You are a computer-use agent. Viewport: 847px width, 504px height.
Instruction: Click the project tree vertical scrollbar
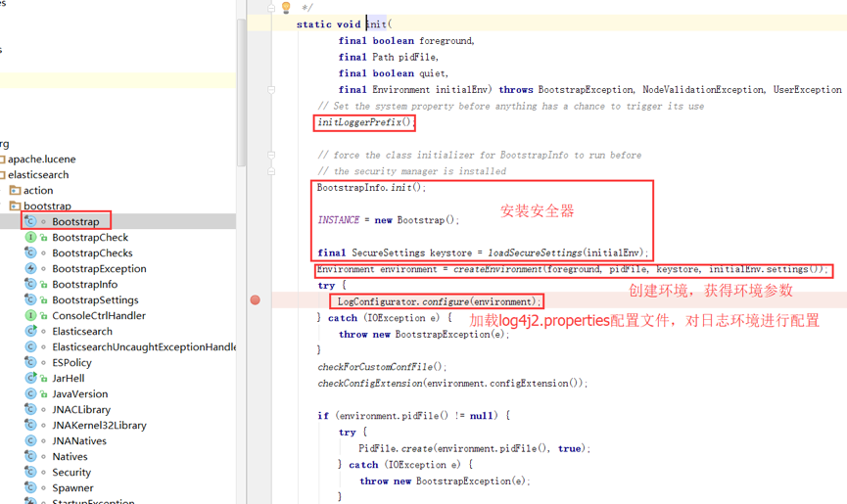(x=242, y=92)
